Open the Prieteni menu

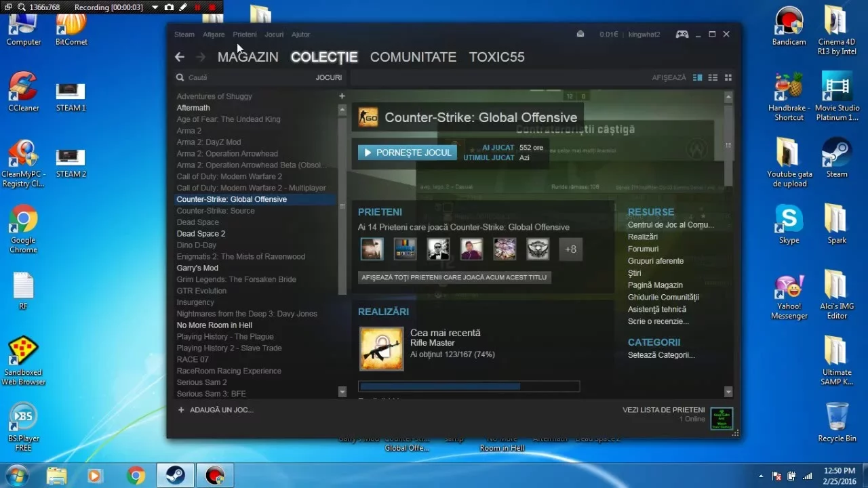pyautogui.click(x=245, y=34)
